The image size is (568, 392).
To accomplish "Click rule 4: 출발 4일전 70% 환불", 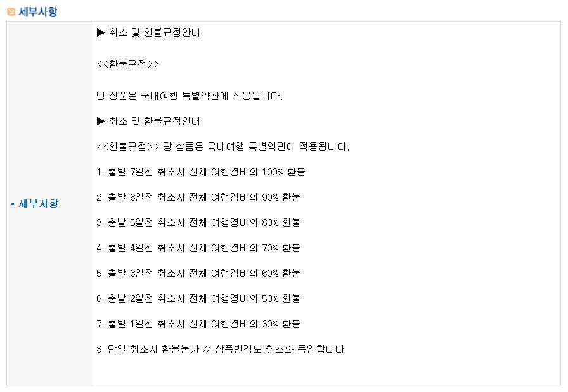I will tap(198, 248).
